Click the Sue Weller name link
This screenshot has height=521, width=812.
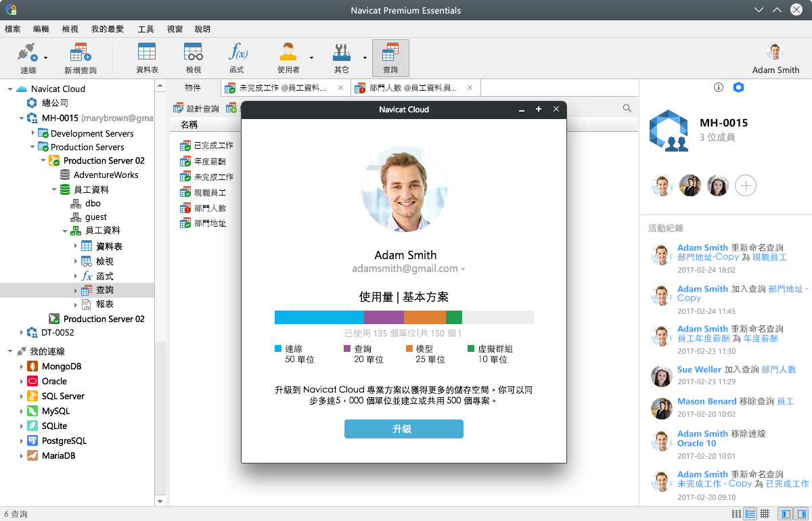700,369
